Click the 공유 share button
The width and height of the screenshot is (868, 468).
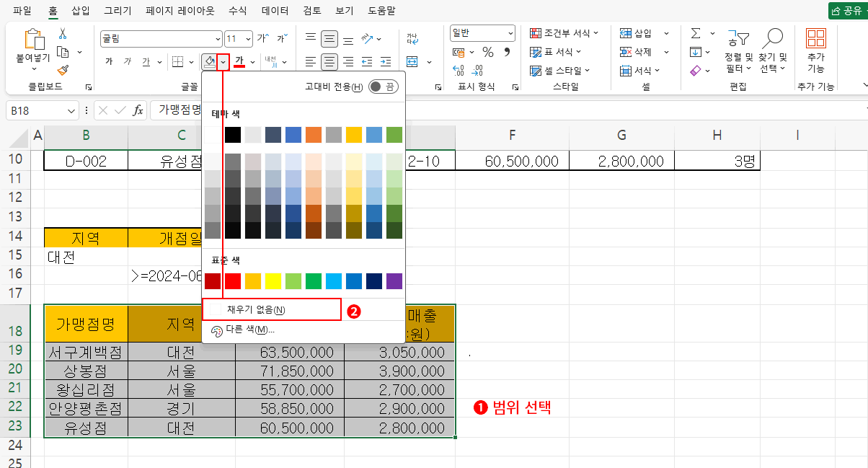click(x=848, y=11)
